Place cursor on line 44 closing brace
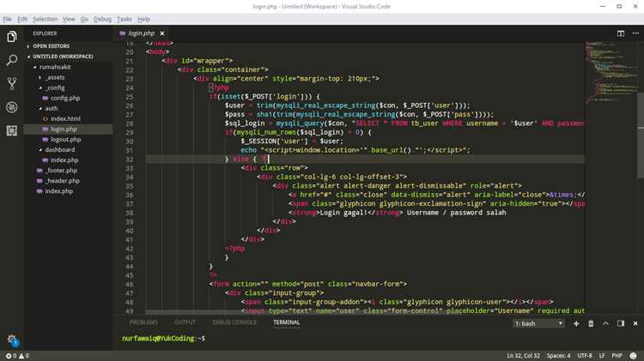Viewport: 644px width, 361px height. 210,266
